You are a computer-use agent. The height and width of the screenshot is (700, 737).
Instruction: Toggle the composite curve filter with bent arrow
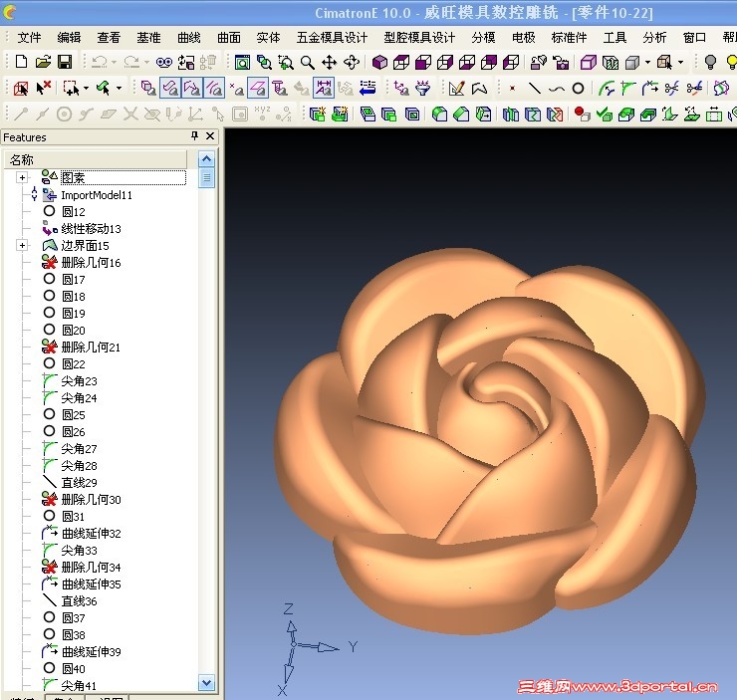192,88
